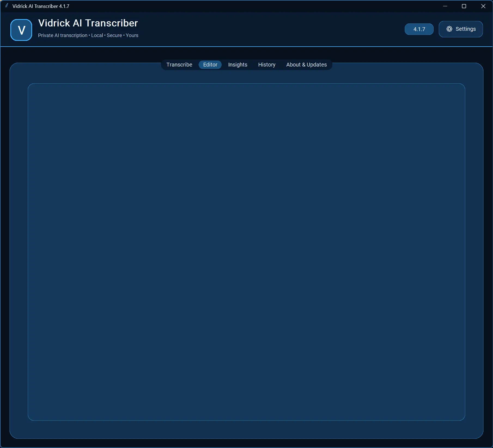Image resolution: width=493 pixels, height=448 pixels.
Task: Click the feather app icon in title bar
Action: coord(7,6)
